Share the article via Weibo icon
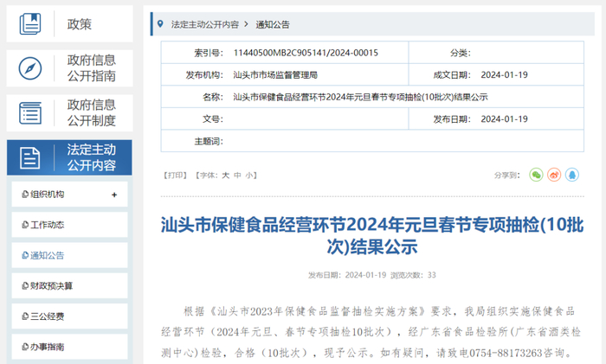This screenshot has height=364, width=606. 554,175
